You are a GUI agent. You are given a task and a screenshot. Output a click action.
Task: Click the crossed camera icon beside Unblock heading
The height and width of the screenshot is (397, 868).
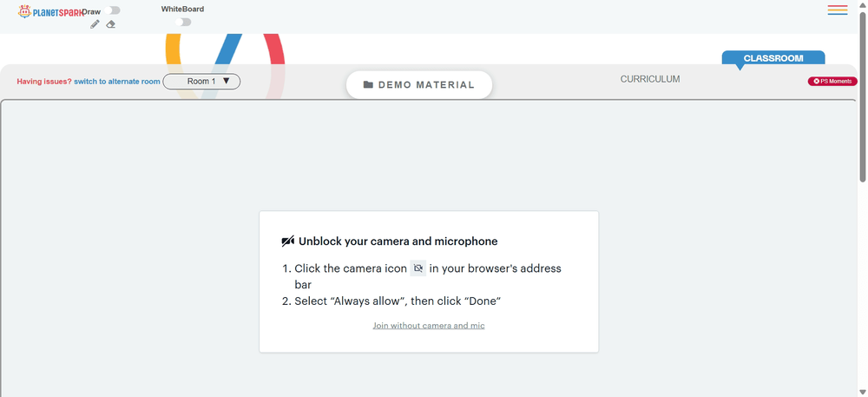(288, 242)
